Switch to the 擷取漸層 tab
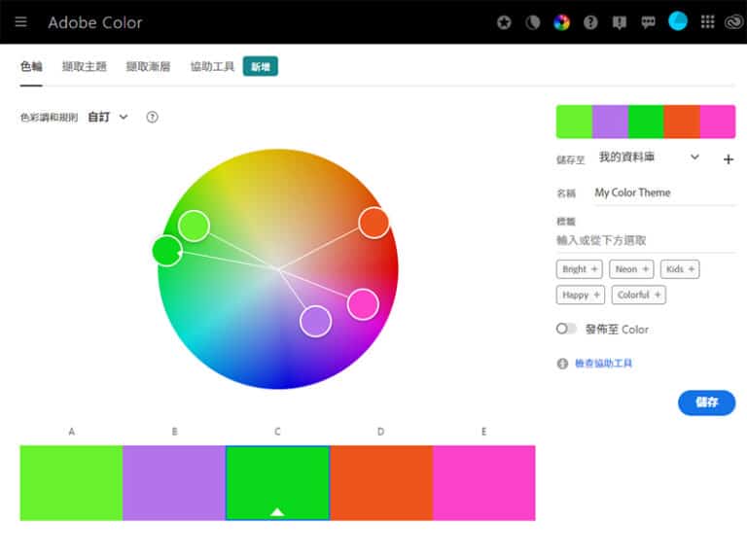 coord(148,66)
